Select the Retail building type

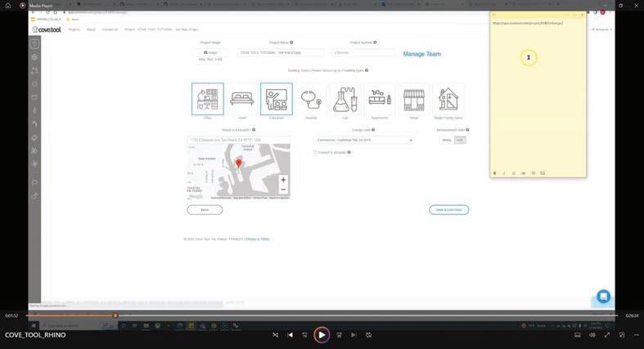coord(414,99)
